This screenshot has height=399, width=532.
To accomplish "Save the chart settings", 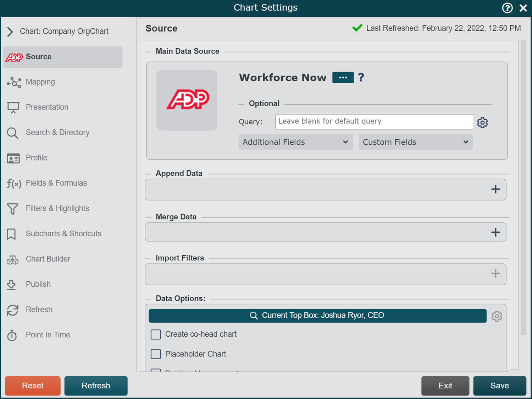I will tap(500, 386).
